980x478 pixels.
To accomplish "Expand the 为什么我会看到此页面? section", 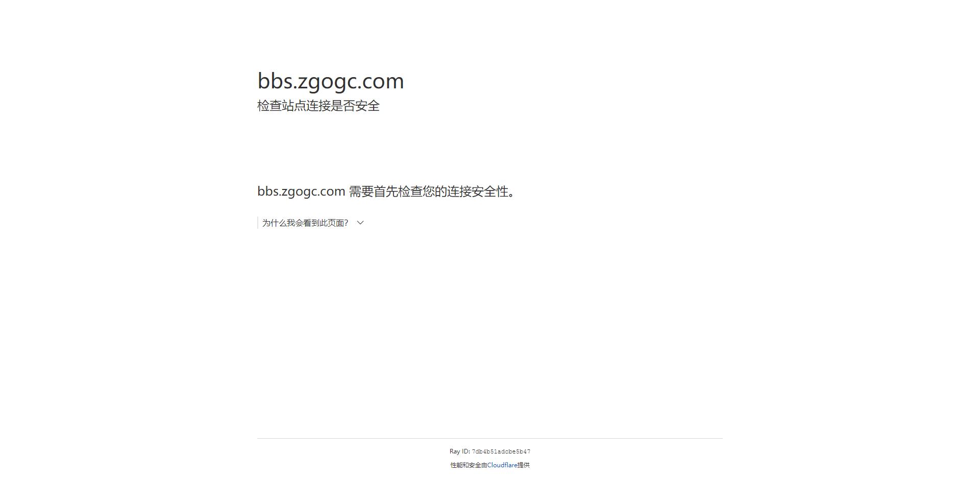I will click(305, 223).
